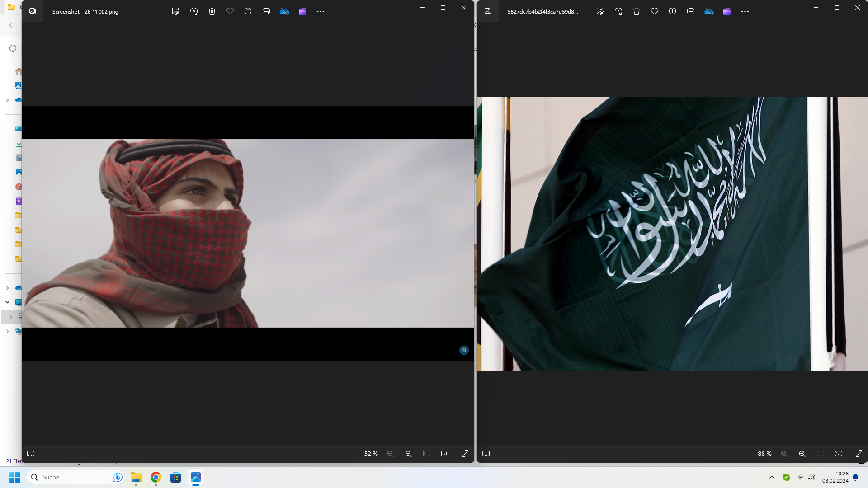
Task: Zoom in in right Photos window
Action: coord(802,454)
